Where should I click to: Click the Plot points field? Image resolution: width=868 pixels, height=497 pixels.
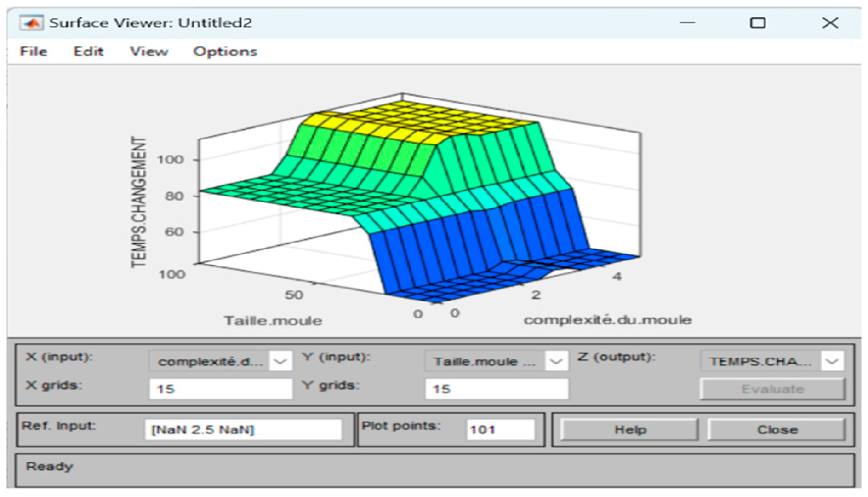click(x=500, y=430)
